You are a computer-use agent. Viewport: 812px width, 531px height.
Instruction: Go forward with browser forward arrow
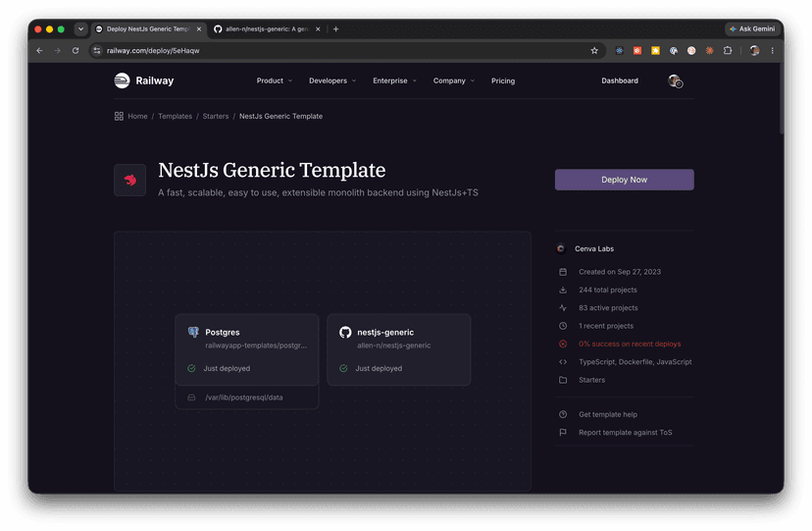(58, 50)
